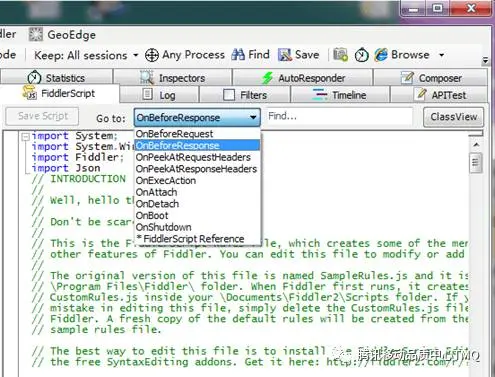The width and height of the screenshot is (495, 377).
Task: Choose FiddlerScript Reference from the list
Action: (x=197, y=239)
